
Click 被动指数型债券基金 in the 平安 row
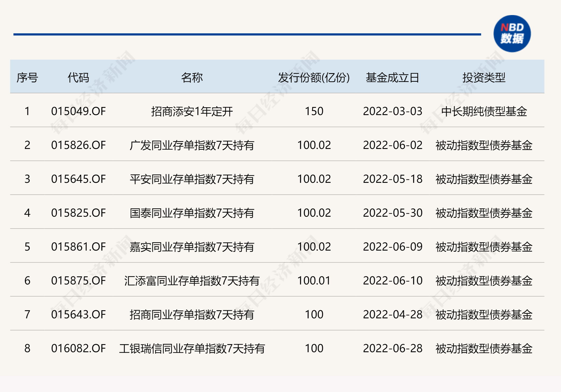pos(484,179)
